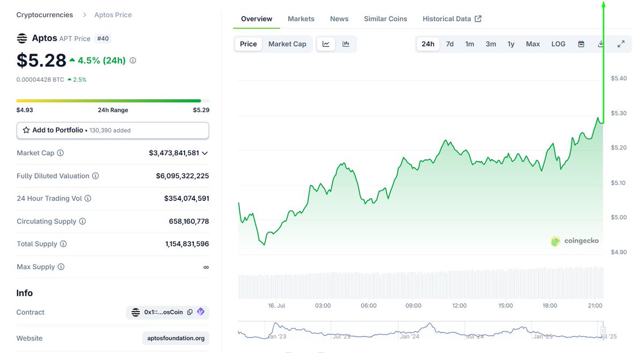Image resolution: width=644 pixels, height=353 pixels.
Task: Switch to the Markets tab
Action: [301, 19]
